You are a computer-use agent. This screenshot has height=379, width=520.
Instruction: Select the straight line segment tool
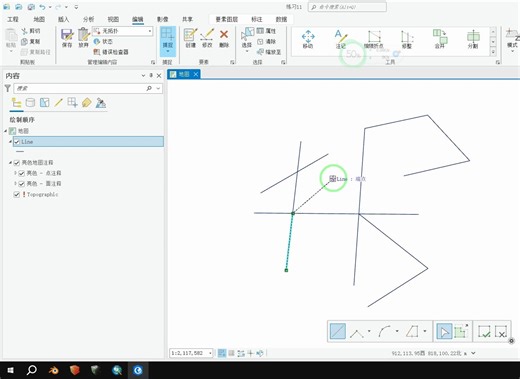tap(338, 332)
